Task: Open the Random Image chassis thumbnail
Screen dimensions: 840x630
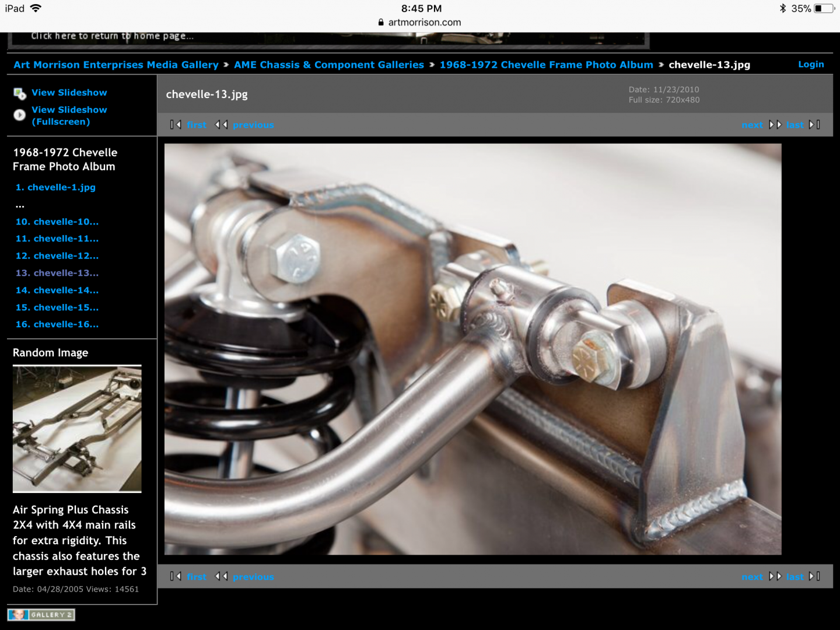Action: 77,429
